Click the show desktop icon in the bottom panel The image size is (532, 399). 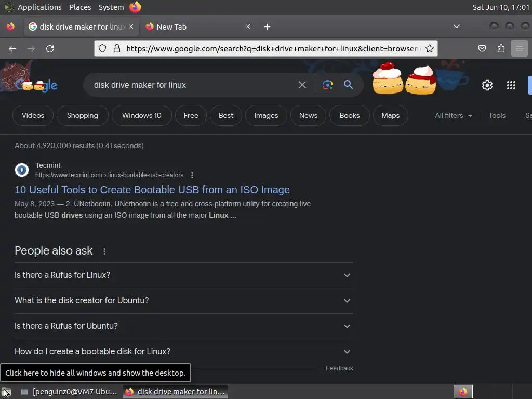click(x=6, y=392)
